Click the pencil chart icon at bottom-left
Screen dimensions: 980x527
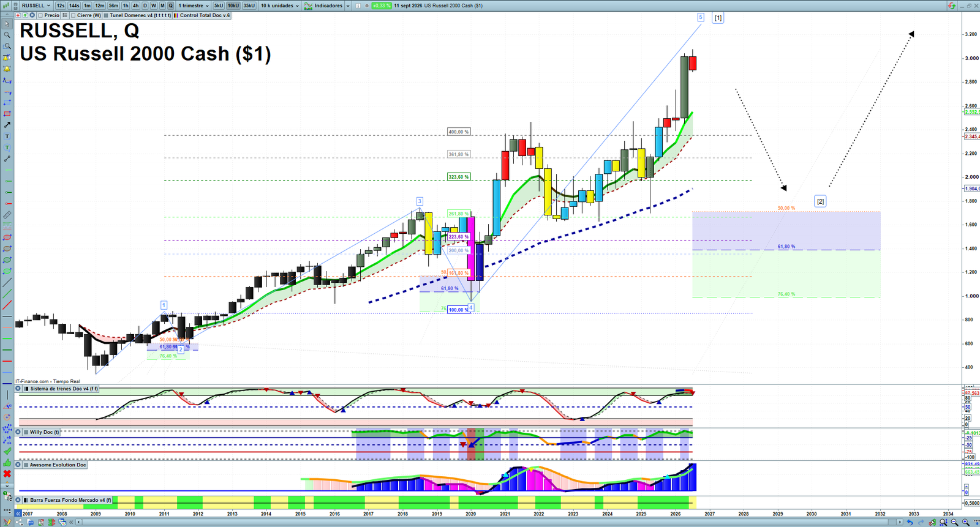click(x=7, y=522)
